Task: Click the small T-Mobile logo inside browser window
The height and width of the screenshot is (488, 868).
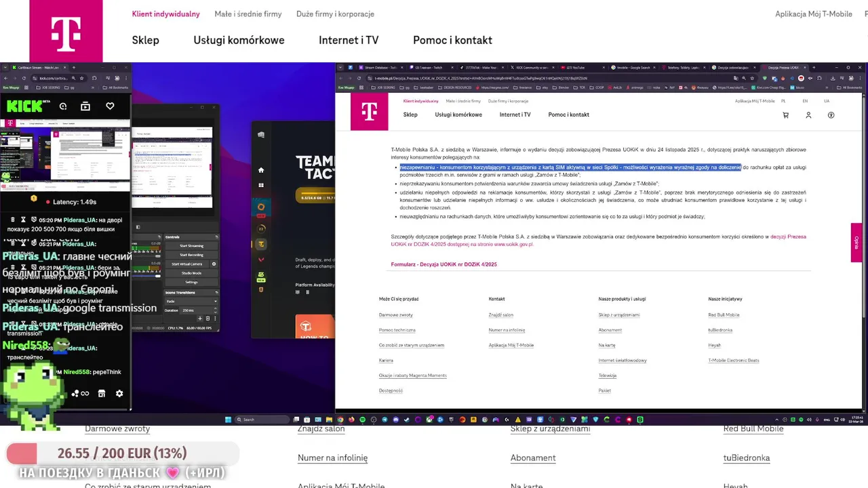Action: click(369, 111)
